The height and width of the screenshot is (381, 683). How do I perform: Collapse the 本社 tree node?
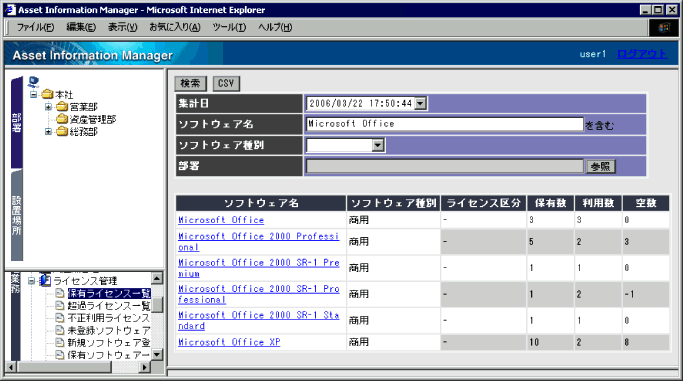34,94
